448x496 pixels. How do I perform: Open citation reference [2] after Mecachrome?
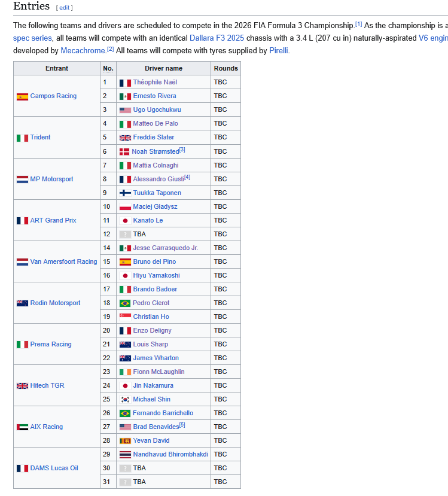pyautogui.click(x=110, y=49)
